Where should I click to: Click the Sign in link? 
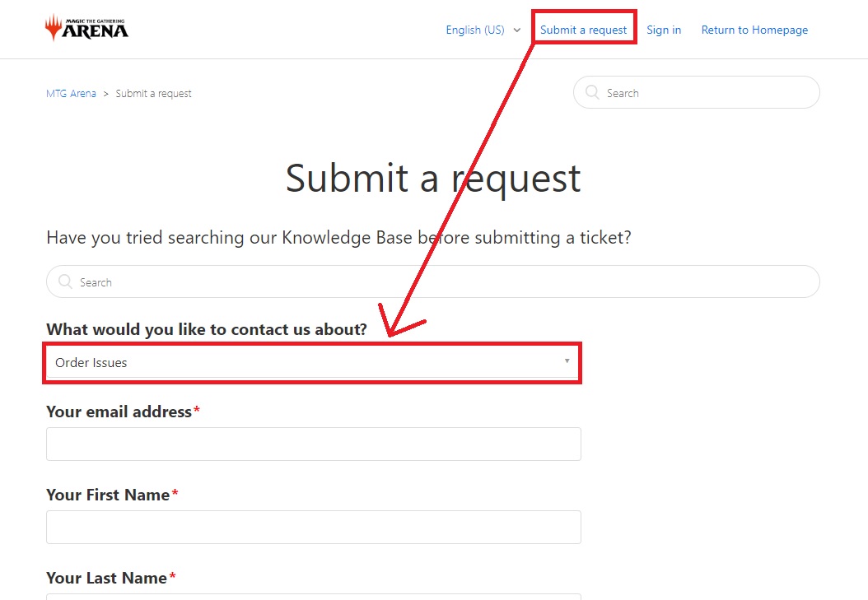point(664,30)
